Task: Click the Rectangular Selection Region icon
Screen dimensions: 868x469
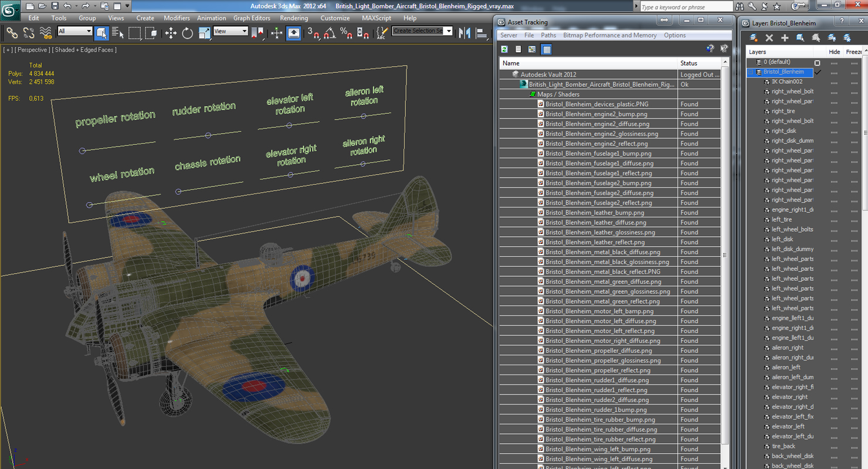Action: pyautogui.click(x=135, y=33)
